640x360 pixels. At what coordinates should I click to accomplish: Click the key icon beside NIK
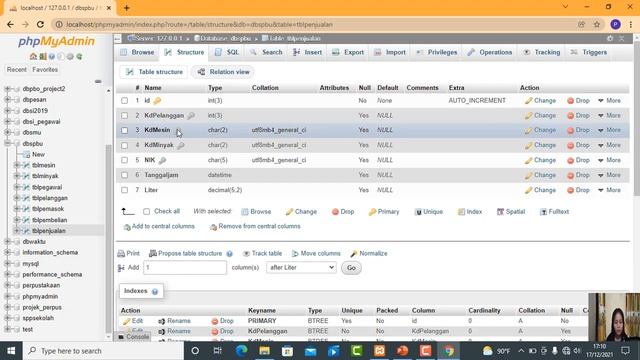[x=162, y=160]
